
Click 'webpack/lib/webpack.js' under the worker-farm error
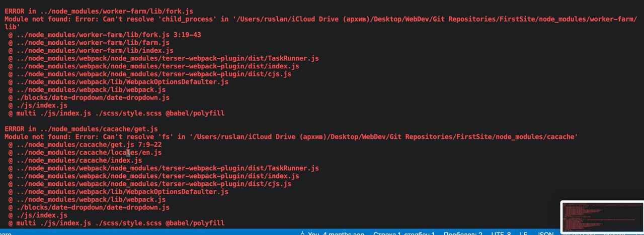(87, 90)
